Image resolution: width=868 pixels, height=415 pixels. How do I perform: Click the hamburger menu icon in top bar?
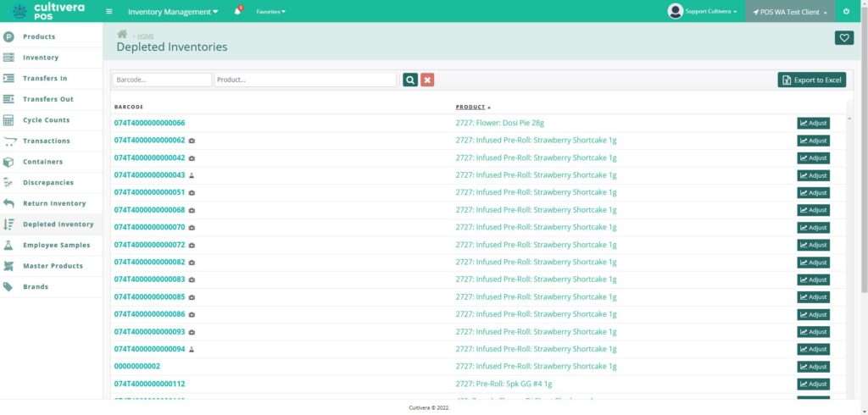tap(108, 12)
